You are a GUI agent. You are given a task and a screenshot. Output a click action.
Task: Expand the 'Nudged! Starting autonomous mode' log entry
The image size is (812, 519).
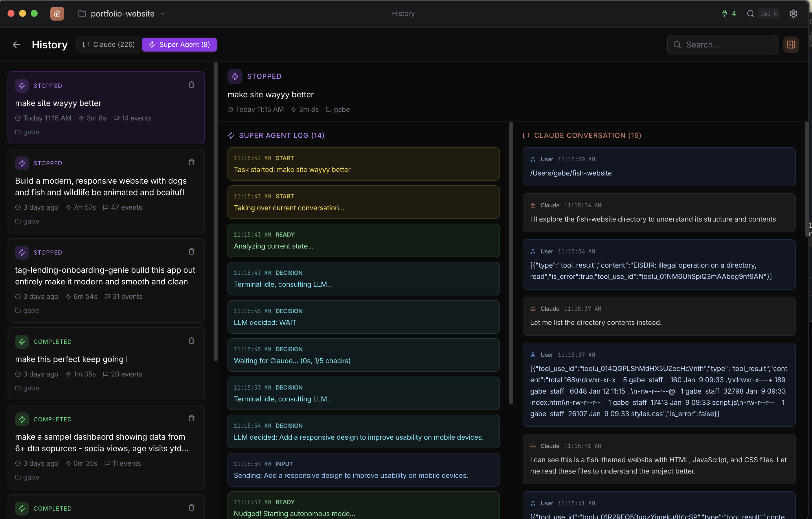(363, 507)
